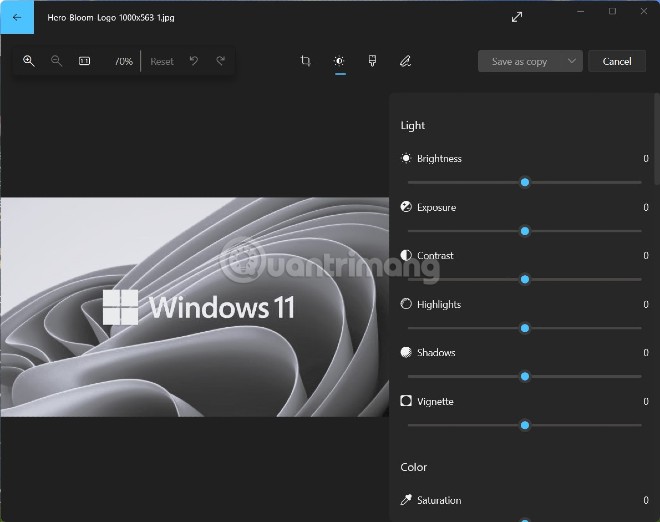Click the Contrast half-circle icon
This screenshot has width=660, height=522.
click(x=406, y=255)
